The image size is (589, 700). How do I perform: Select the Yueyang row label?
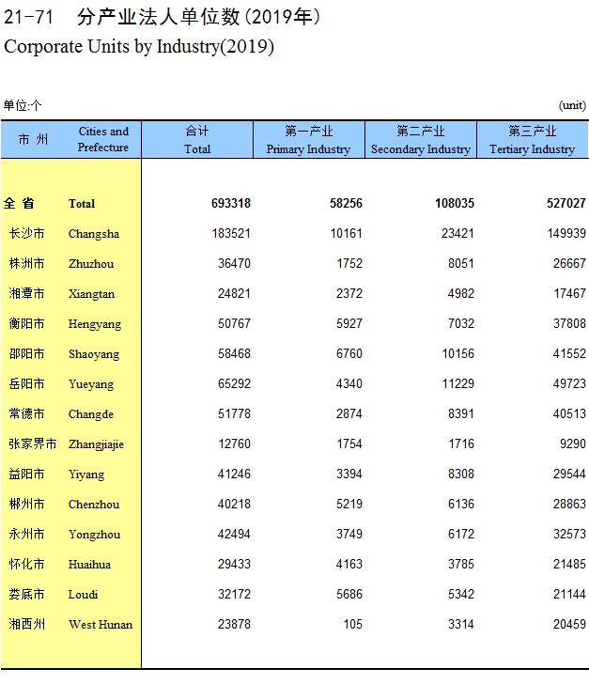point(91,384)
